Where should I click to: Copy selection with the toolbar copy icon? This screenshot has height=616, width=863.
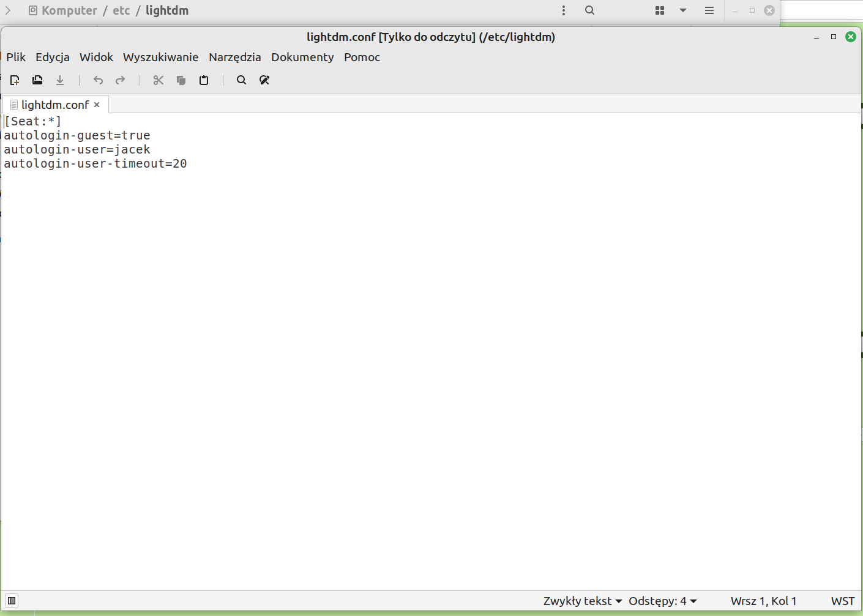pyautogui.click(x=181, y=80)
